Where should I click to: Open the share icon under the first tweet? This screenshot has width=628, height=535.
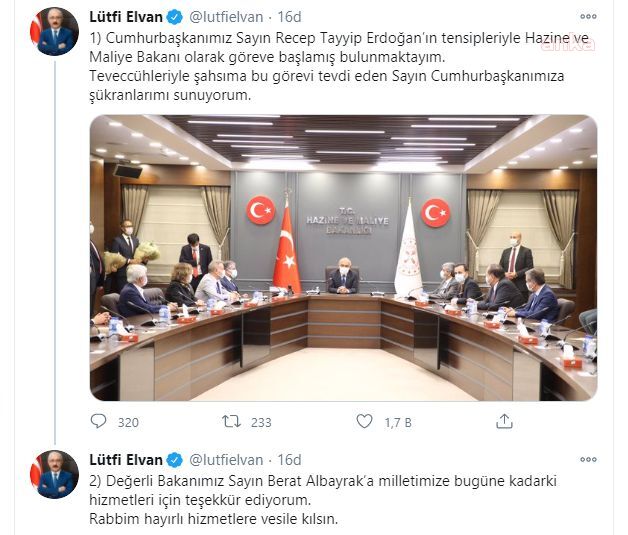[x=504, y=421]
